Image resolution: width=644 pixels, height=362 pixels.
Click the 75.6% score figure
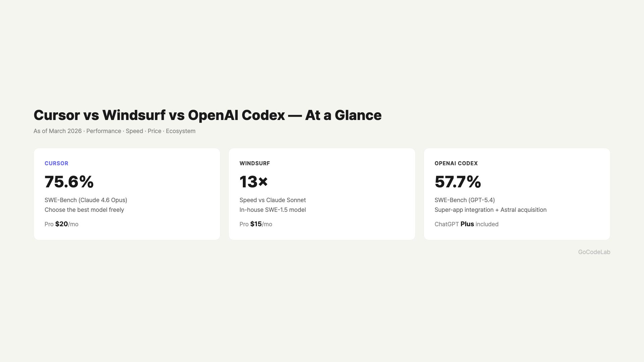pos(69,182)
